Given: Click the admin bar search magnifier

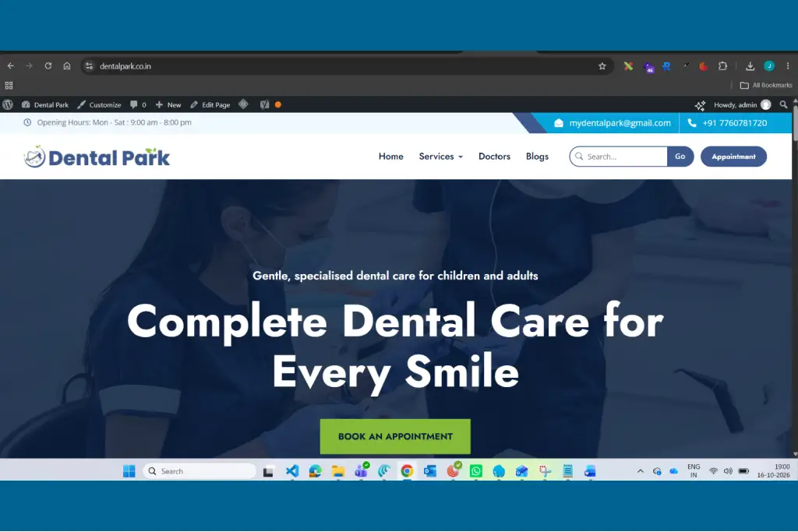Looking at the screenshot, I should (x=784, y=105).
